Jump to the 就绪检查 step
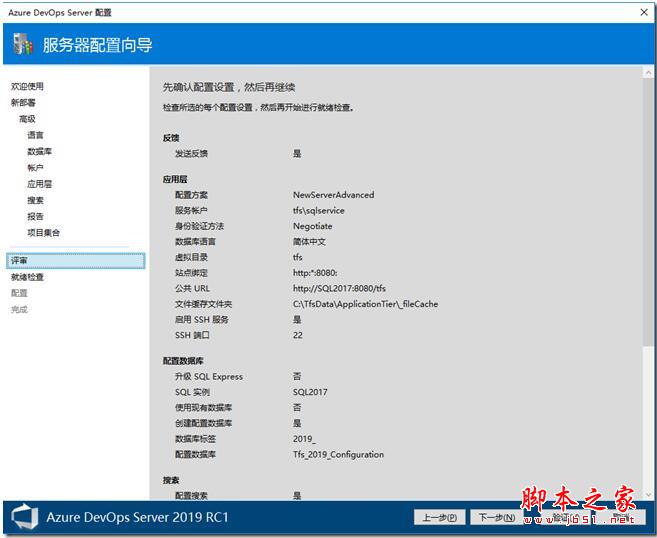Image resolution: width=657 pixels, height=538 pixels. tap(27, 277)
